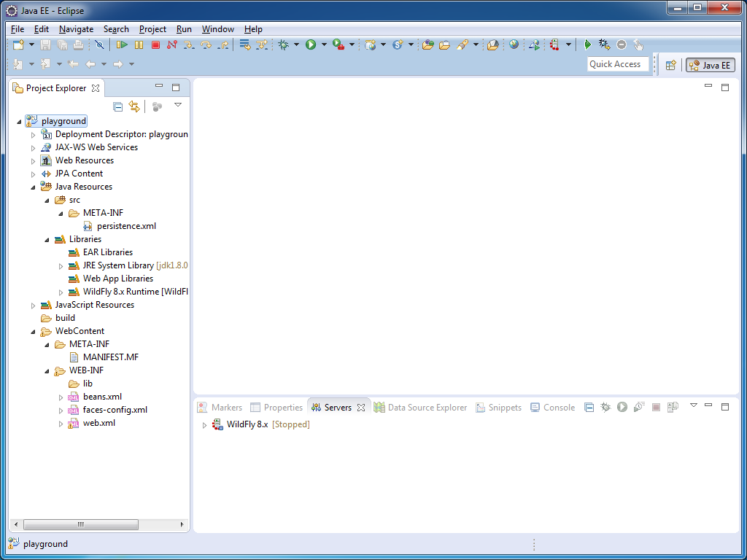
Task: Click the red Terminate icon
Action: (x=155, y=44)
